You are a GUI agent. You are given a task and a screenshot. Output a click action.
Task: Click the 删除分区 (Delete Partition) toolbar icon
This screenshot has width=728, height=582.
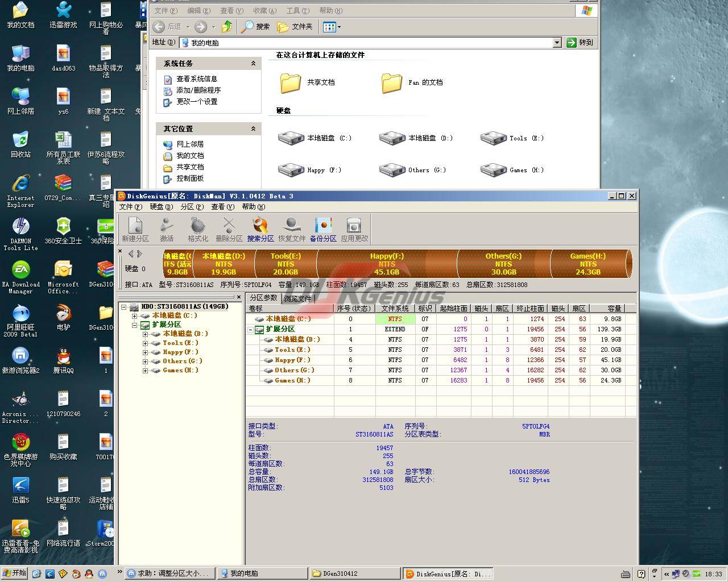coord(229,229)
